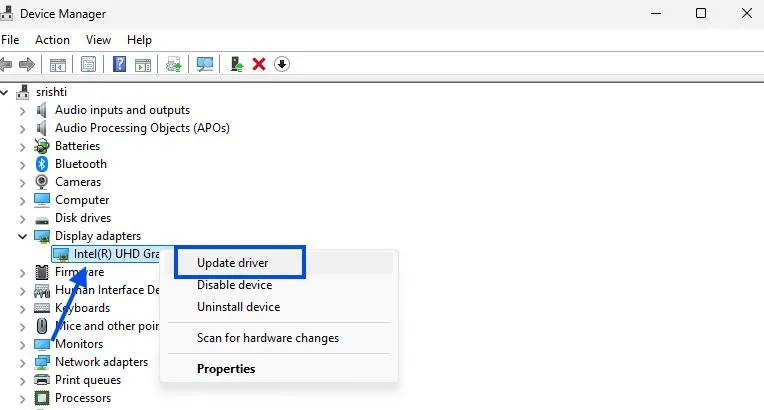Click the Forward arrow toolbar icon
Screen dimensions: 764x410
(27, 64)
